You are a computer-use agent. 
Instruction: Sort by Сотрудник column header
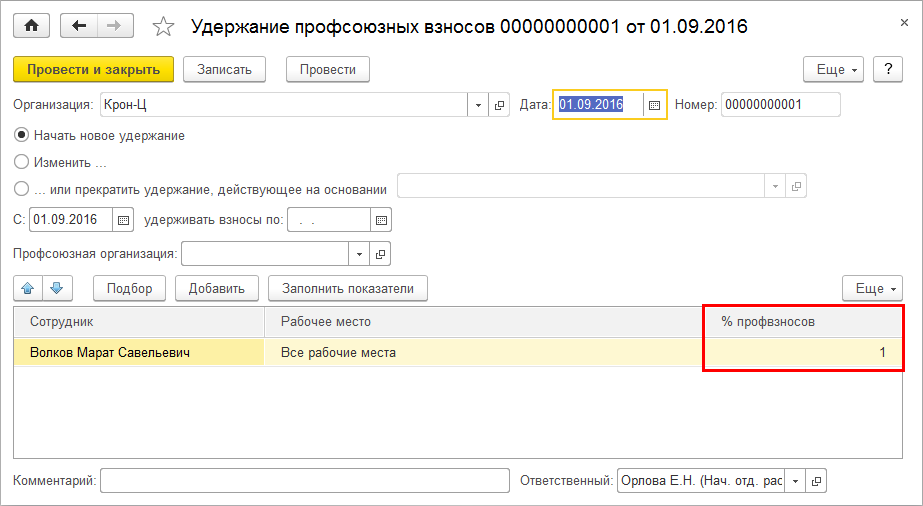(139, 322)
